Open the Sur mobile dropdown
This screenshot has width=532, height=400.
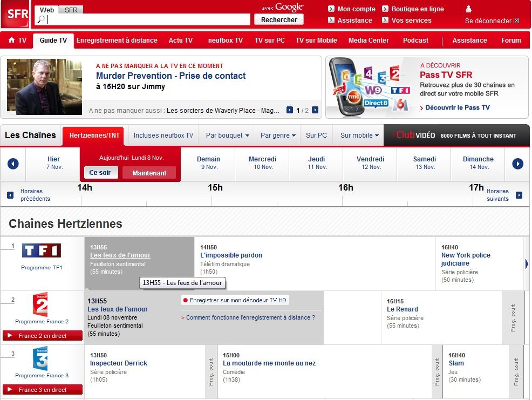point(359,135)
